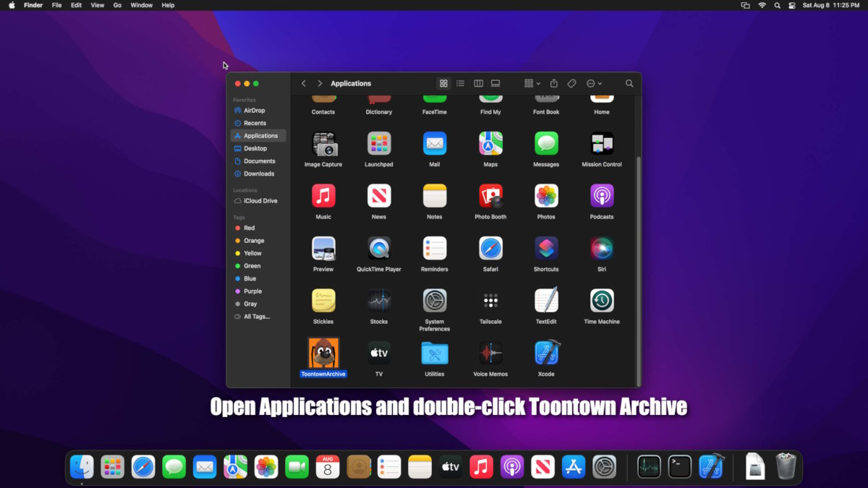Open the Go menu
Screen dimensions: 868x488
click(117, 5)
